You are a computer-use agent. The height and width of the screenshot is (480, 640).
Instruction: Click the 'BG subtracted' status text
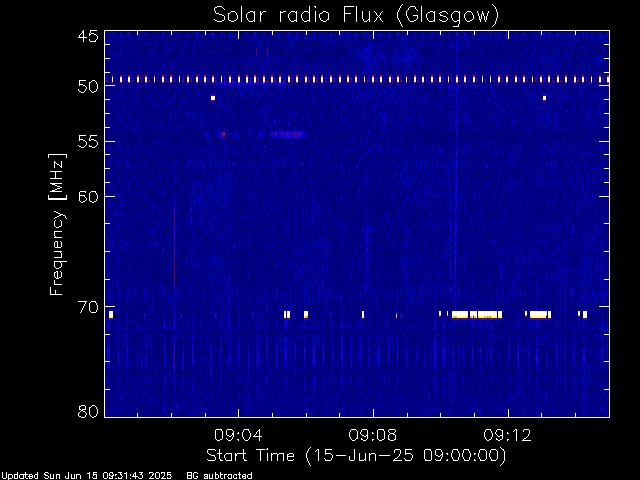219,476
